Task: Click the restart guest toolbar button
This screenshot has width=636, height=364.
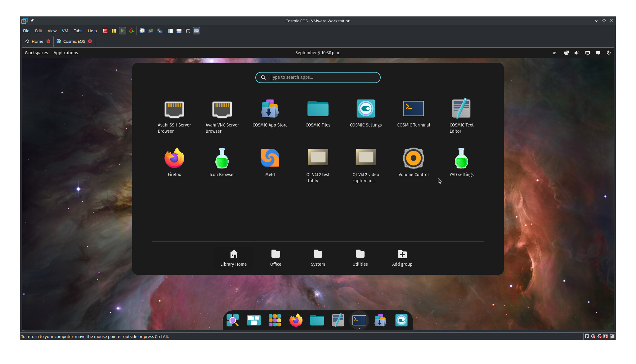Action: [x=131, y=31]
